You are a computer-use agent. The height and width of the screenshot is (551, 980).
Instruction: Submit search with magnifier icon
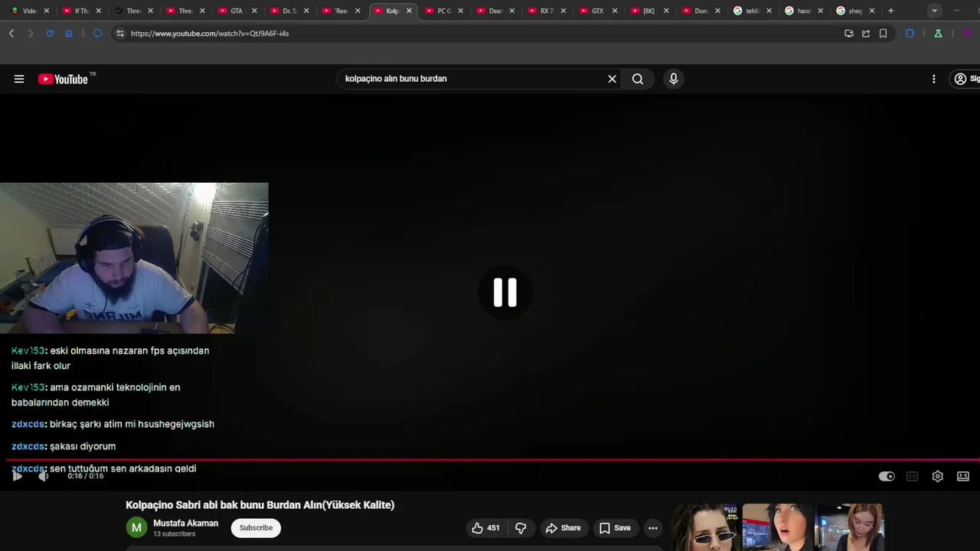pos(638,79)
